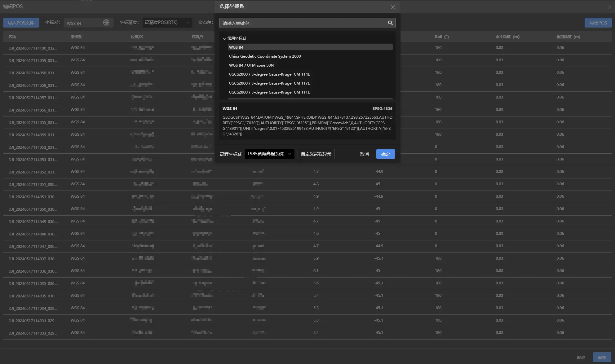
Task: Click the Roll column header
Action: pyautogui.click(x=441, y=37)
